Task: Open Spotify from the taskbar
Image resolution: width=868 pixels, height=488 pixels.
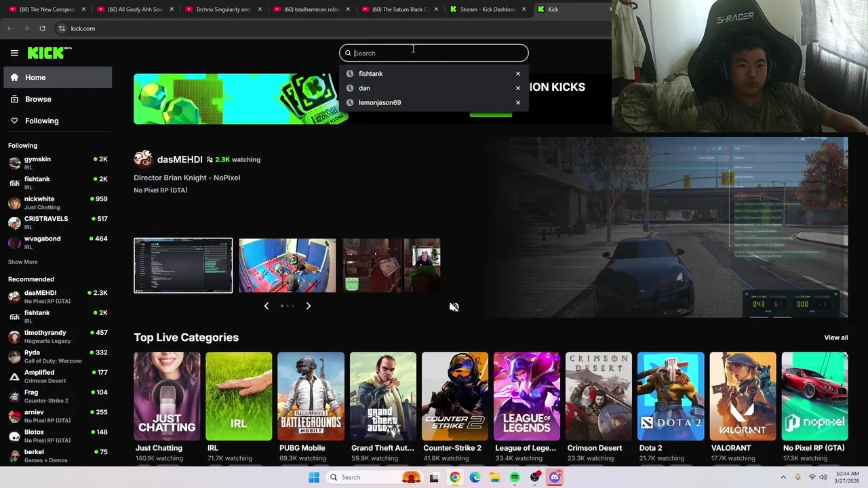Action: point(515,477)
